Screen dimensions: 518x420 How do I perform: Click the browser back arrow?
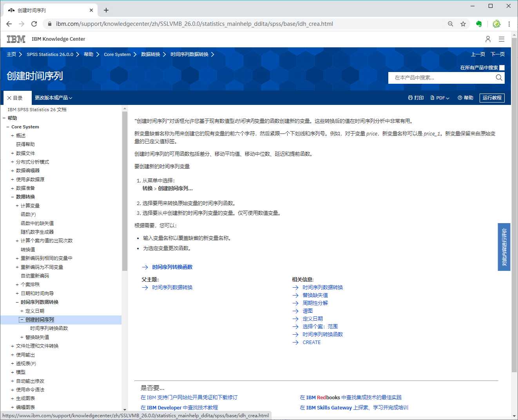(9, 24)
